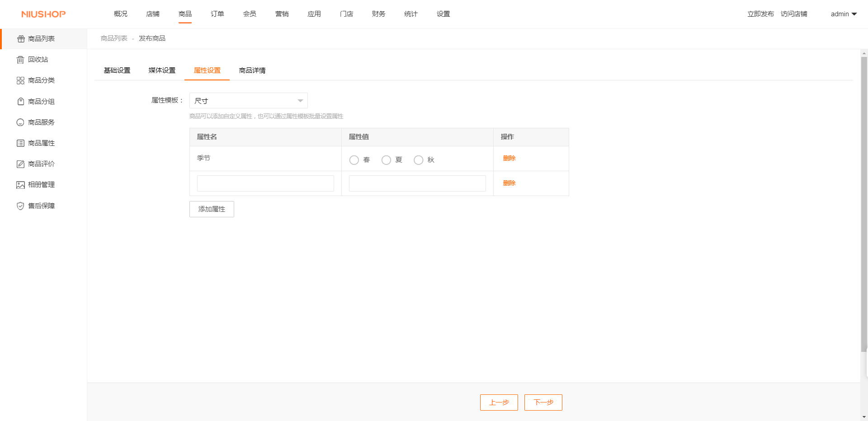Open the 店铺 top menu

point(153,14)
